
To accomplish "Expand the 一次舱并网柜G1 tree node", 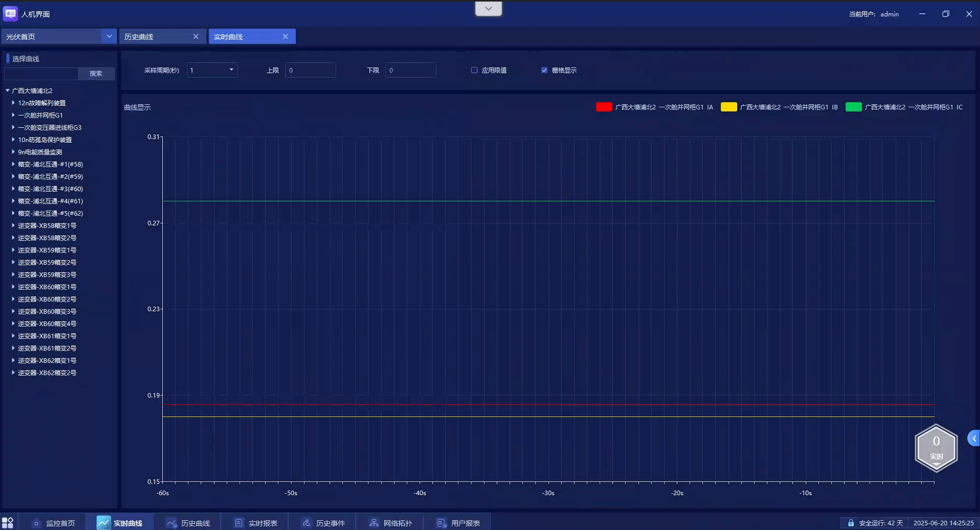I will [x=13, y=115].
